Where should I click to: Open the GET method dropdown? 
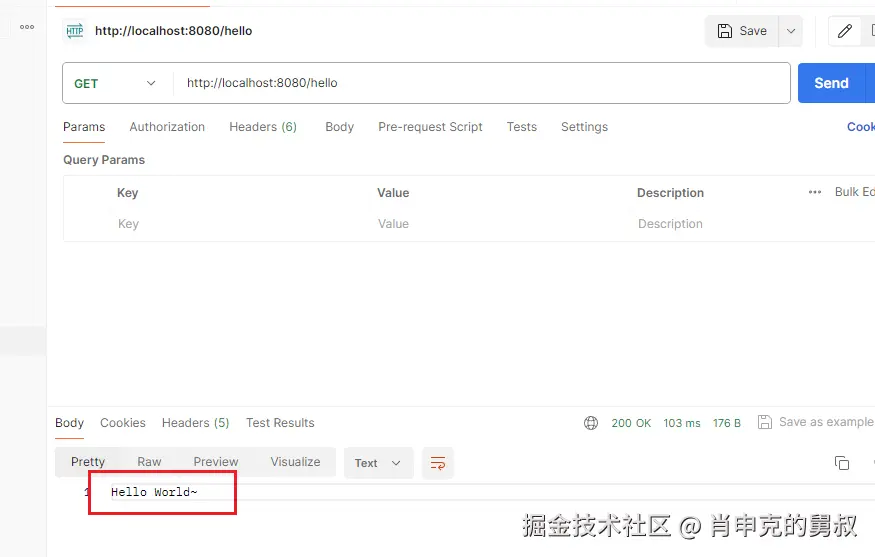(115, 83)
